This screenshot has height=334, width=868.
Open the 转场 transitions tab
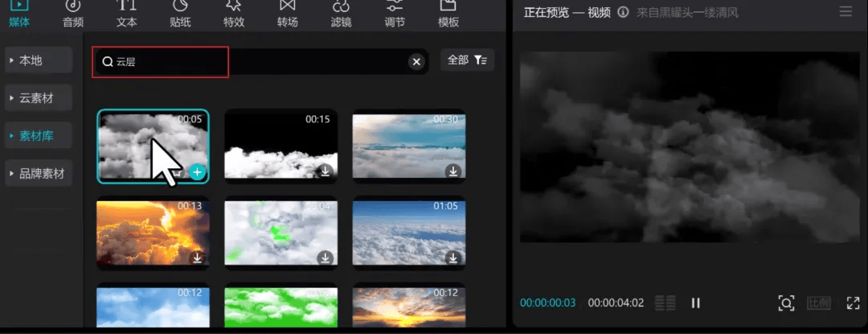tap(287, 14)
